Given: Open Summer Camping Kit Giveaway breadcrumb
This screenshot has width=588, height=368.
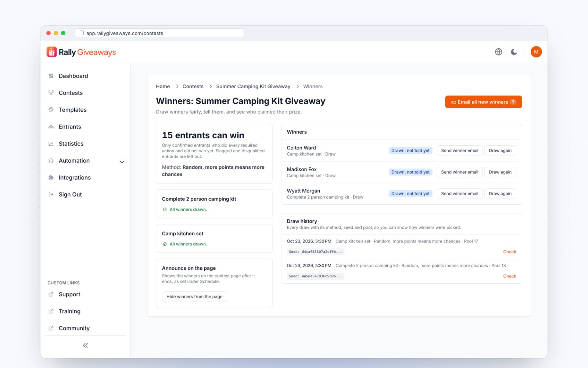Looking at the screenshot, I should [x=253, y=86].
